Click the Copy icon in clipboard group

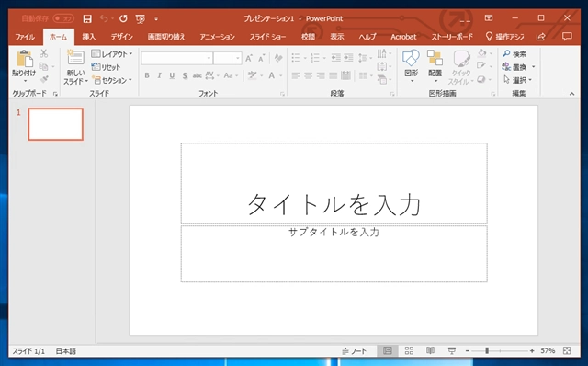coord(43,66)
